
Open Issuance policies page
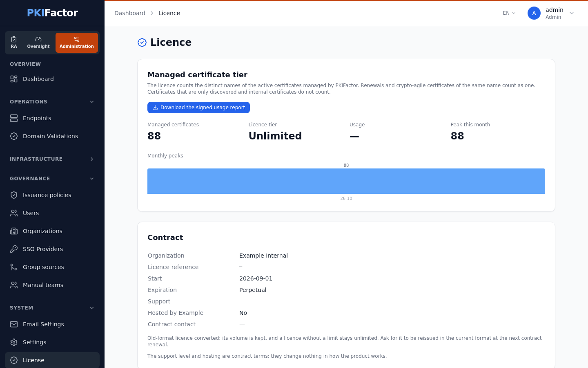[x=52, y=195]
